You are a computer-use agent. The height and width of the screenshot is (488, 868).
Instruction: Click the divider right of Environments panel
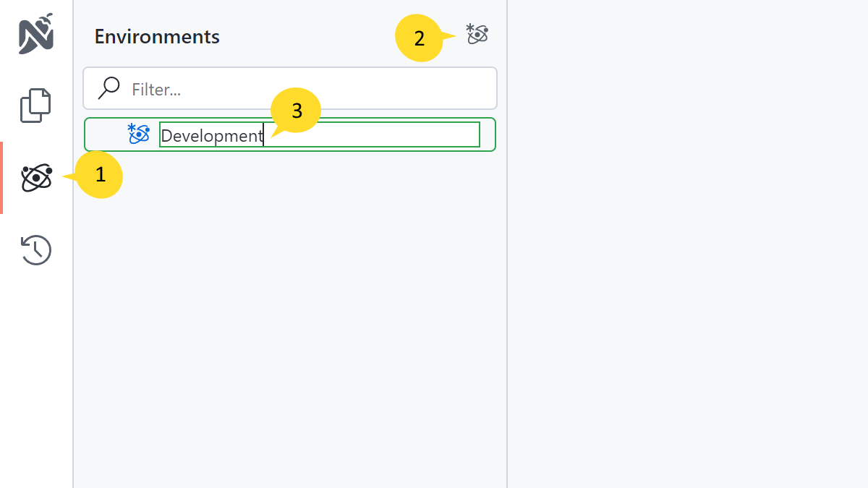click(507, 289)
